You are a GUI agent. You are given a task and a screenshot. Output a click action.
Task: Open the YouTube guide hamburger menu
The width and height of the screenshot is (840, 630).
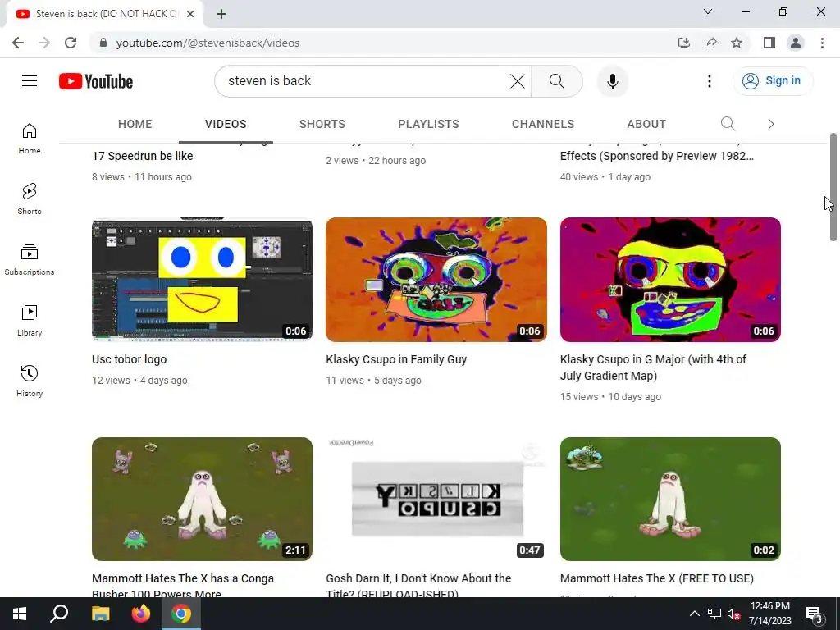click(30, 81)
